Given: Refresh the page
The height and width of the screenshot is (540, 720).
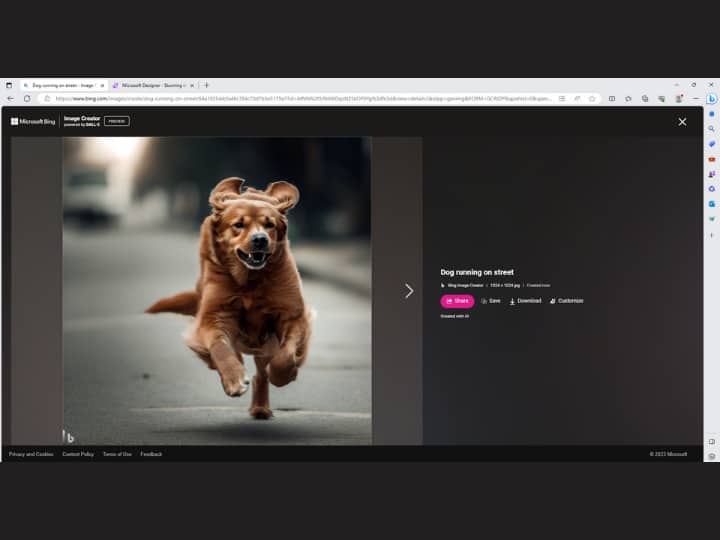Looking at the screenshot, I should pyautogui.click(x=27, y=99).
